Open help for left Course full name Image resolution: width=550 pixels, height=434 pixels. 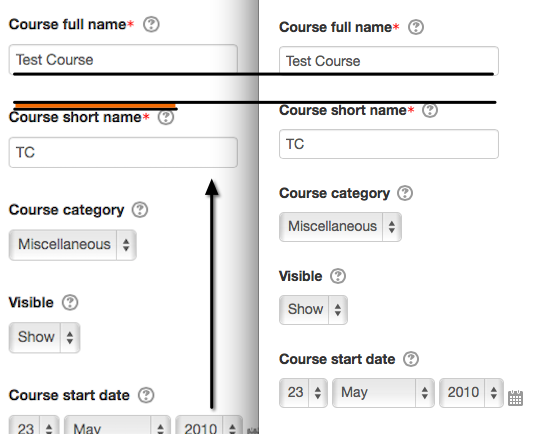pyautogui.click(x=151, y=25)
